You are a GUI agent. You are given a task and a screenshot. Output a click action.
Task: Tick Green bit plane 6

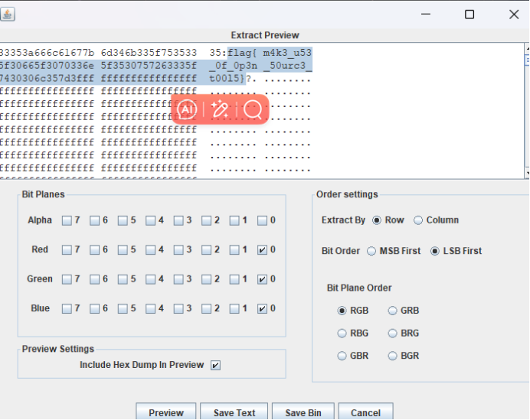[95, 279]
